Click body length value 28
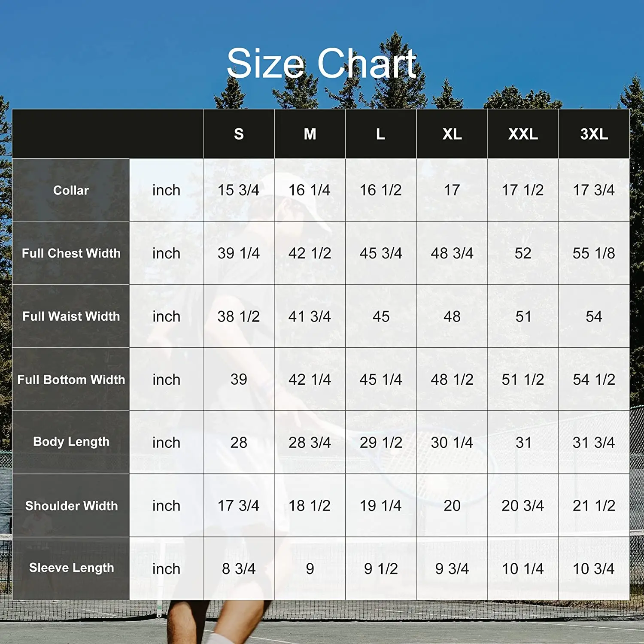 point(239,443)
